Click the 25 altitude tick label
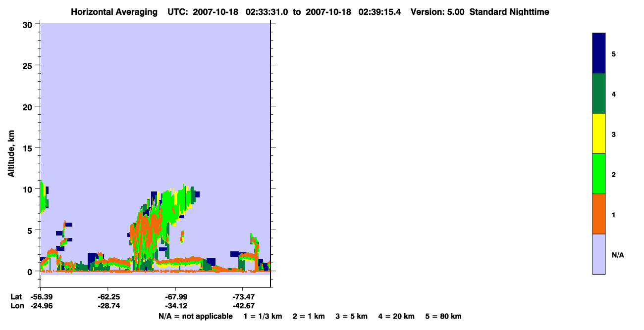The image size is (644, 330). (x=28, y=65)
